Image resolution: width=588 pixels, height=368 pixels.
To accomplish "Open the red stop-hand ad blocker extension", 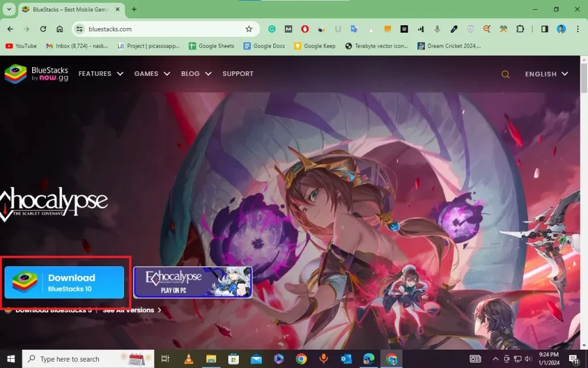I will pos(305,29).
